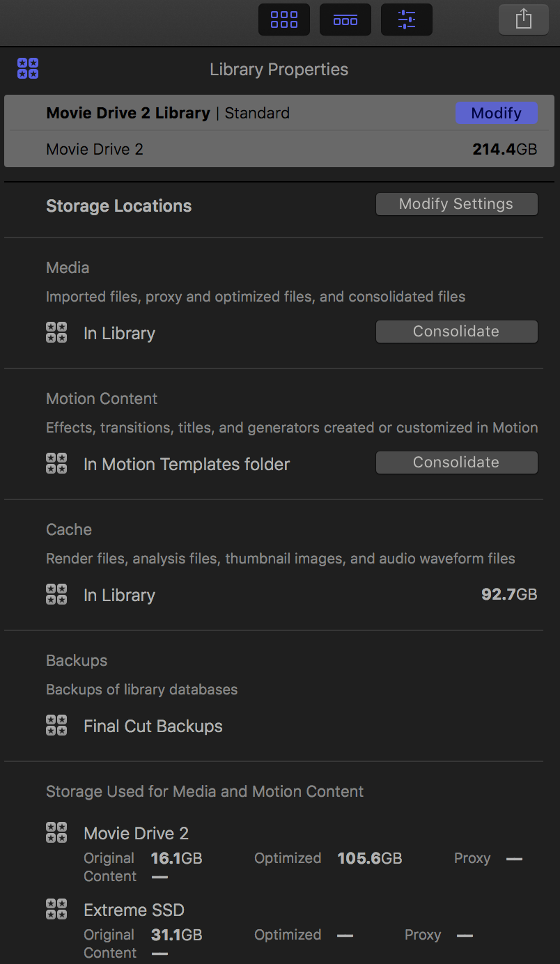Viewport: 560px width, 964px height.
Task: Toggle the Browser display button in toolbar
Action: click(x=284, y=20)
